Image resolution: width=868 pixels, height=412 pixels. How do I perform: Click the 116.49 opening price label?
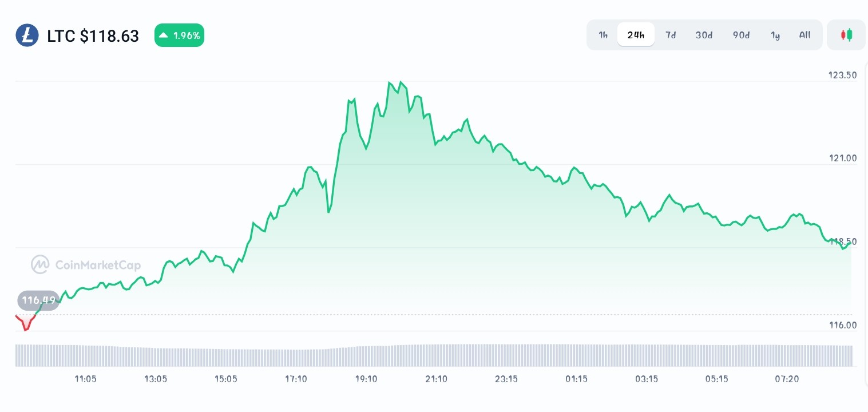[x=39, y=300]
